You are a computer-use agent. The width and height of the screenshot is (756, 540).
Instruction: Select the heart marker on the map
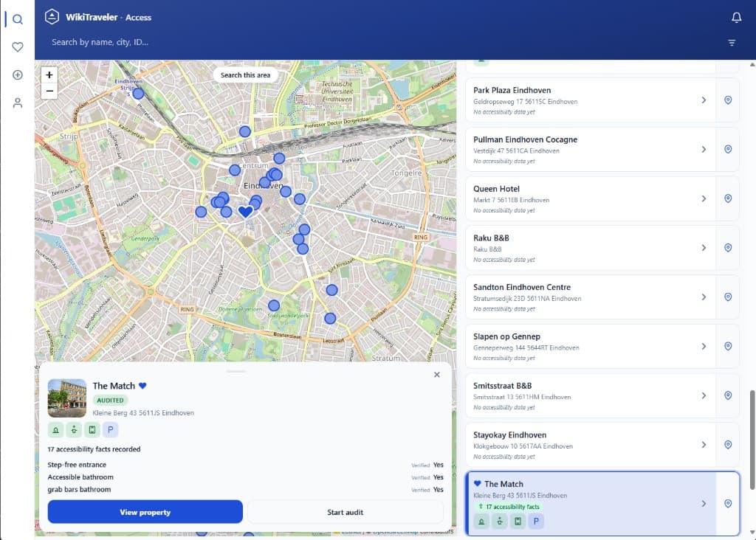coord(245,212)
